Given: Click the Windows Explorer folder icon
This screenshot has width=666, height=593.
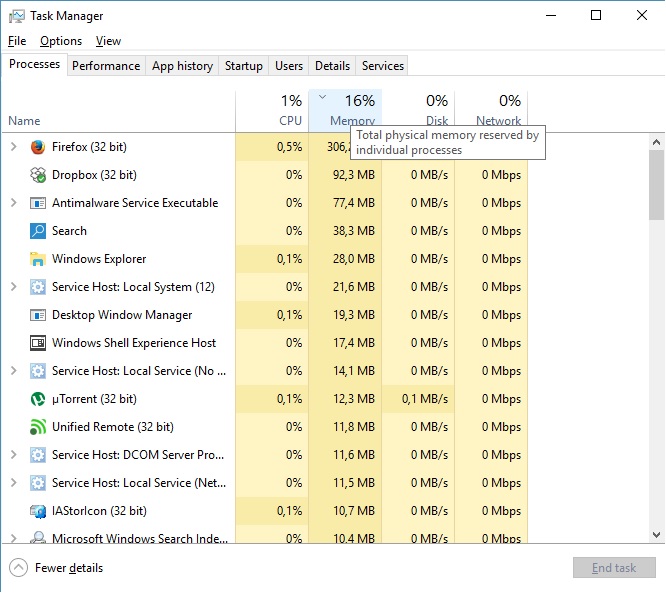Looking at the screenshot, I should pos(38,259).
